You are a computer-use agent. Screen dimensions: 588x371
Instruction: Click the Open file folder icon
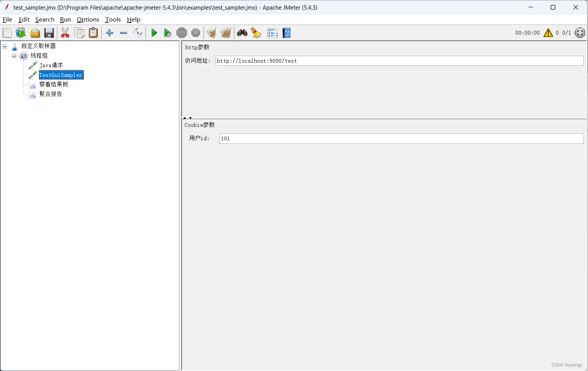point(35,33)
